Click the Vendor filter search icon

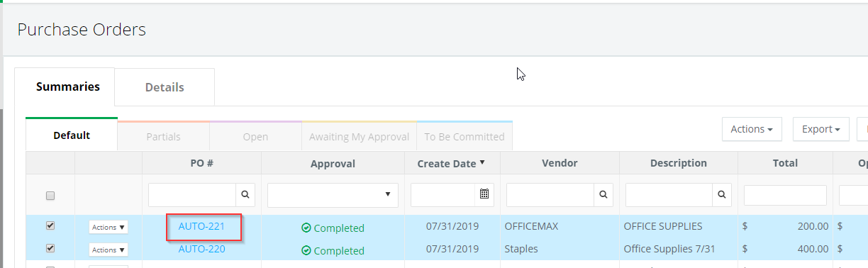click(x=603, y=194)
